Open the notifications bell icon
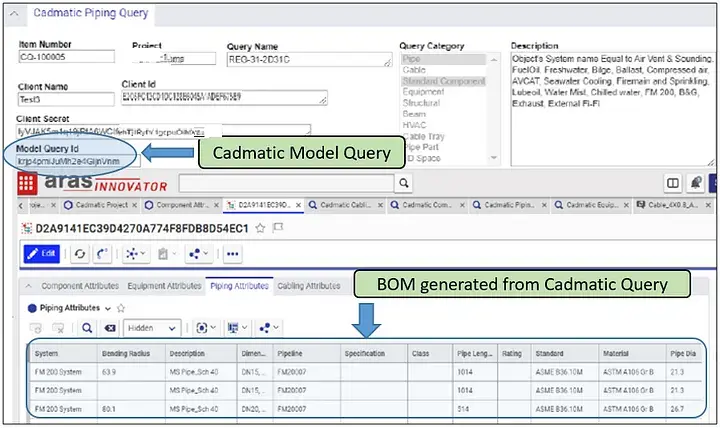 pyautogui.click(x=696, y=183)
